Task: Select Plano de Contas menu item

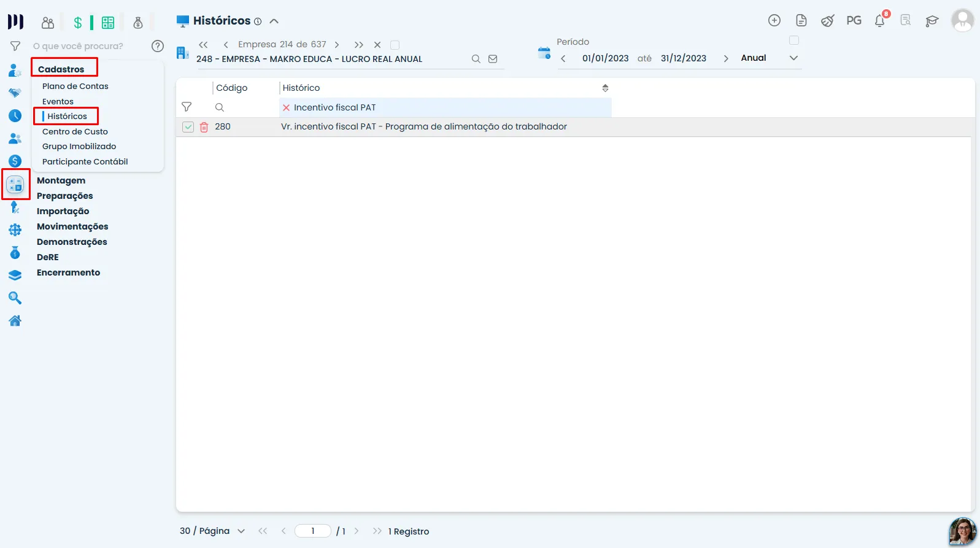Action: click(75, 87)
